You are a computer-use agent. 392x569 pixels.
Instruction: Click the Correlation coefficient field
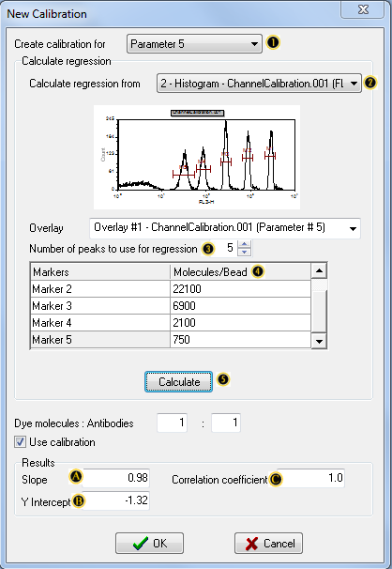coord(310,478)
